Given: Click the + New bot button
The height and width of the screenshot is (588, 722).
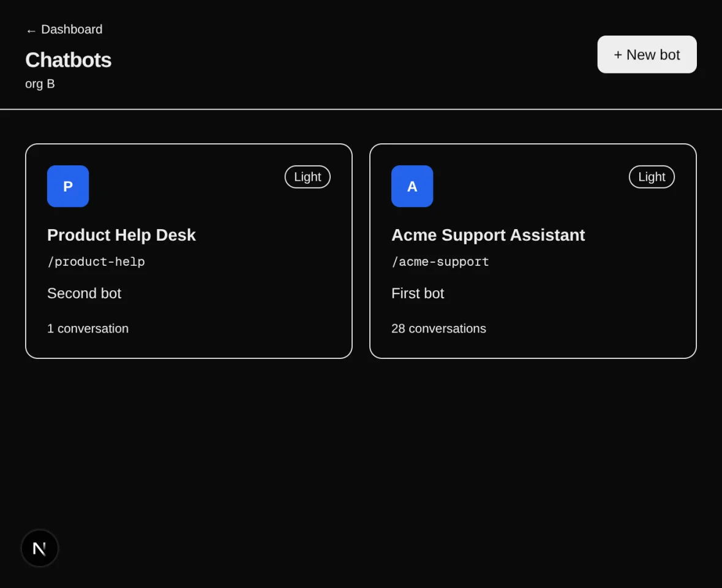Looking at the screenshot, I should click(647, 55).
